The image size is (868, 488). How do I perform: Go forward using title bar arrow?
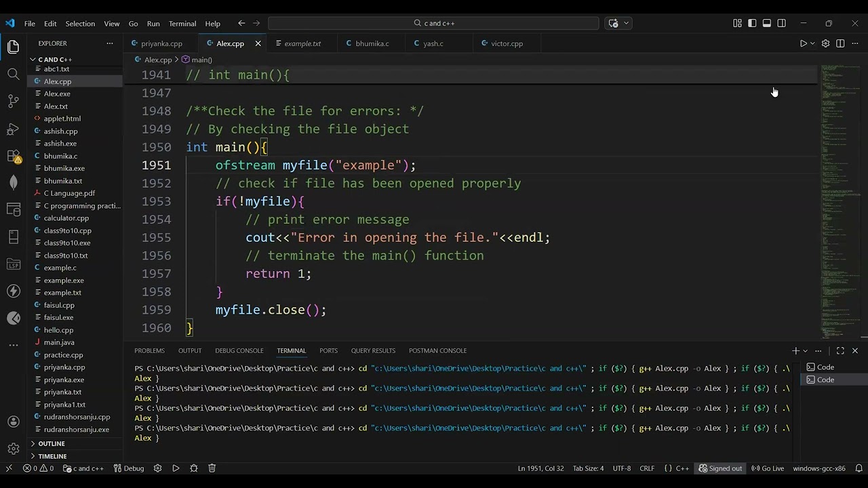tap(256, 23)
